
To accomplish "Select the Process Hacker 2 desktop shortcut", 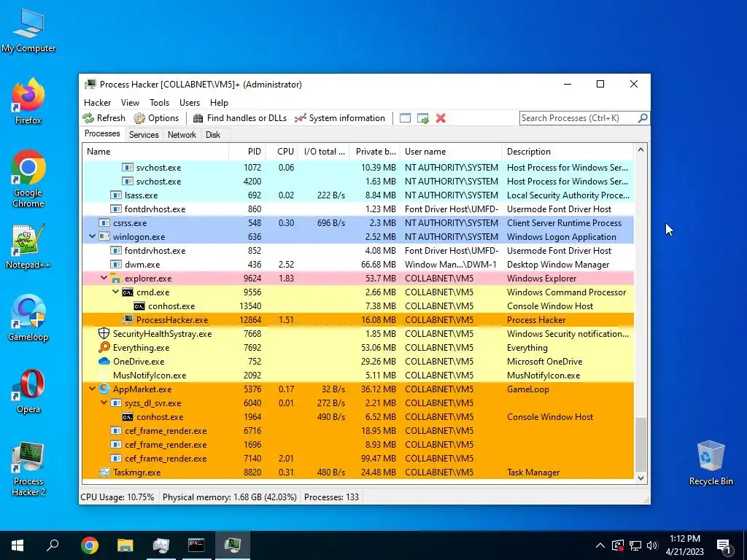I will [28, 469].
